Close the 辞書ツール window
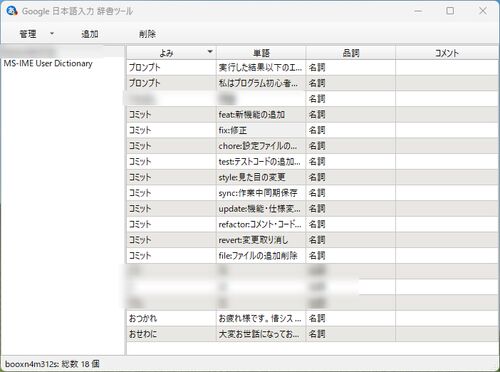 click(483, 11)
